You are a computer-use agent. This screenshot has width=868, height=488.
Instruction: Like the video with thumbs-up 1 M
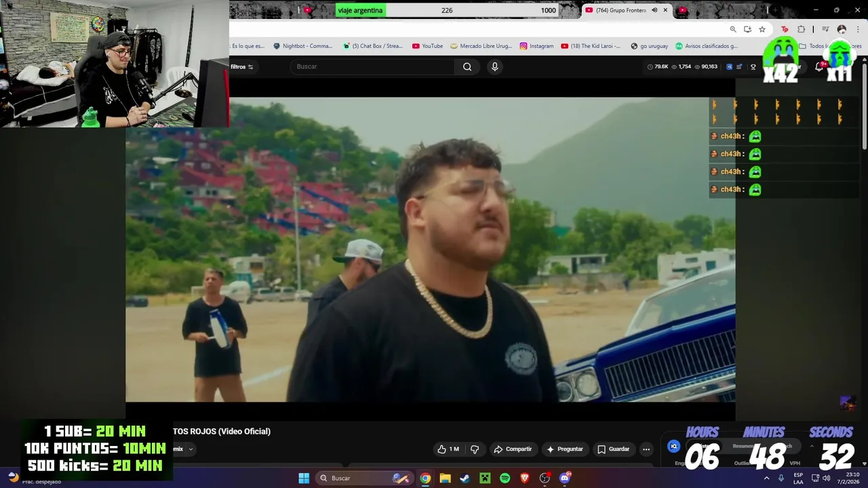[448, 449]
